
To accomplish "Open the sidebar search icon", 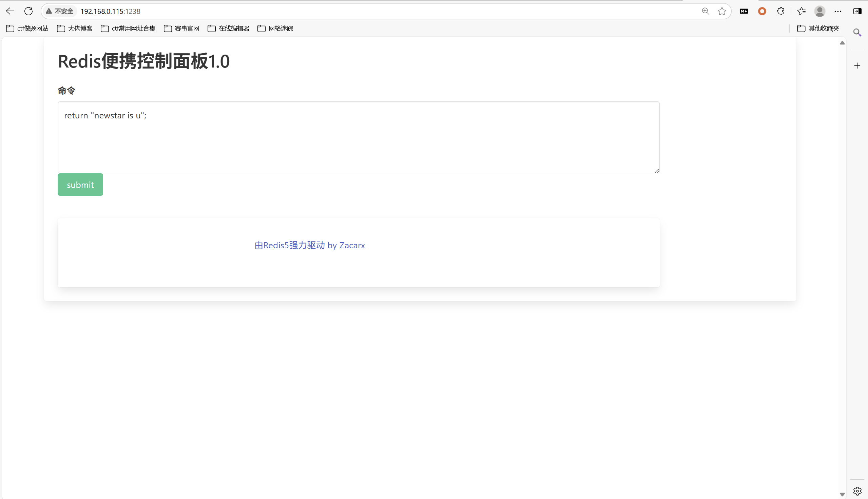I will pyautogui.click(x=857, y=33).
